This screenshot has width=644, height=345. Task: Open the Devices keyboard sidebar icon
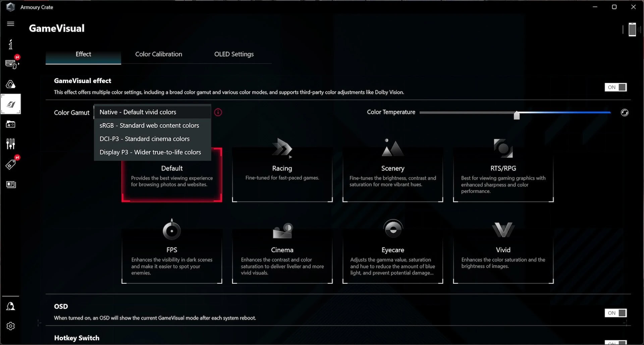[x=11, y=63]
